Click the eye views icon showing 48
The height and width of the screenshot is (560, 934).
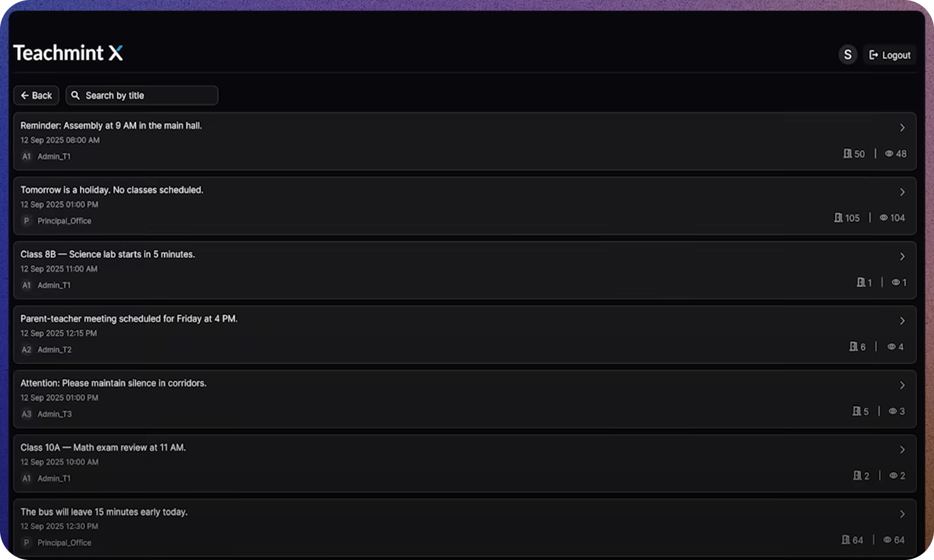click(x=889, y=154)
